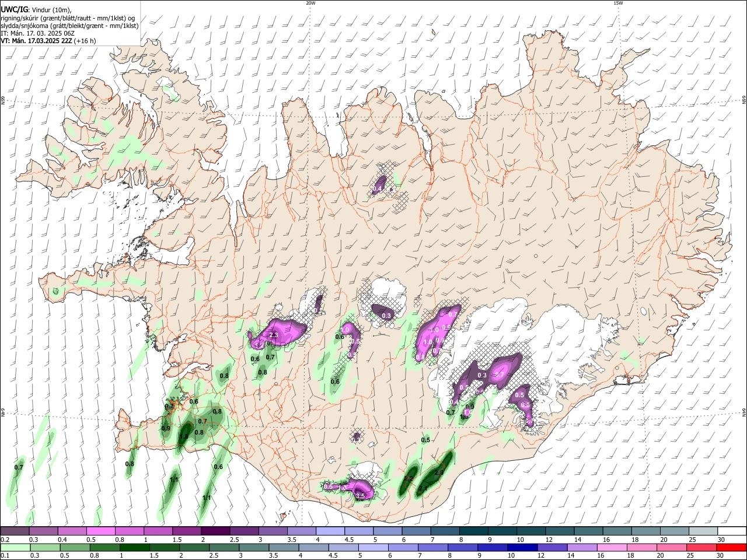
Task: Select bottom legend row deep blue swatch labeled 10
Action: pos(522,547)
